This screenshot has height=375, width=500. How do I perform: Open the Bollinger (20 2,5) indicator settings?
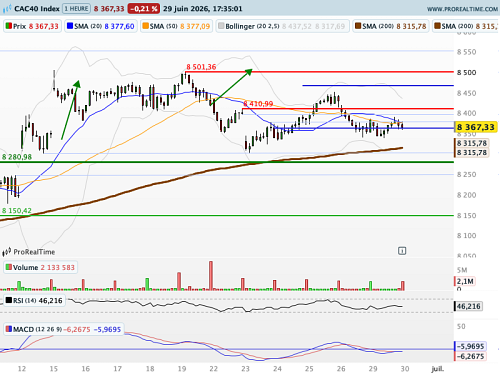tap(283, 26)
